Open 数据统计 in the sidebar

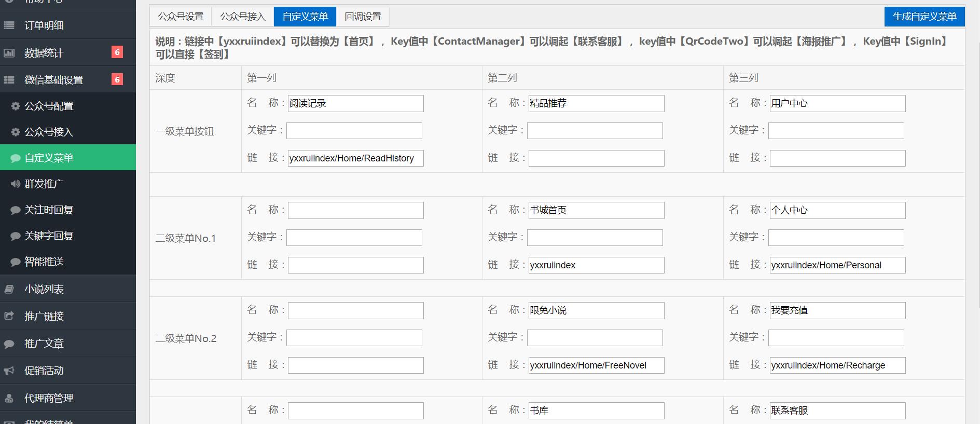click(x=68, y=53)
